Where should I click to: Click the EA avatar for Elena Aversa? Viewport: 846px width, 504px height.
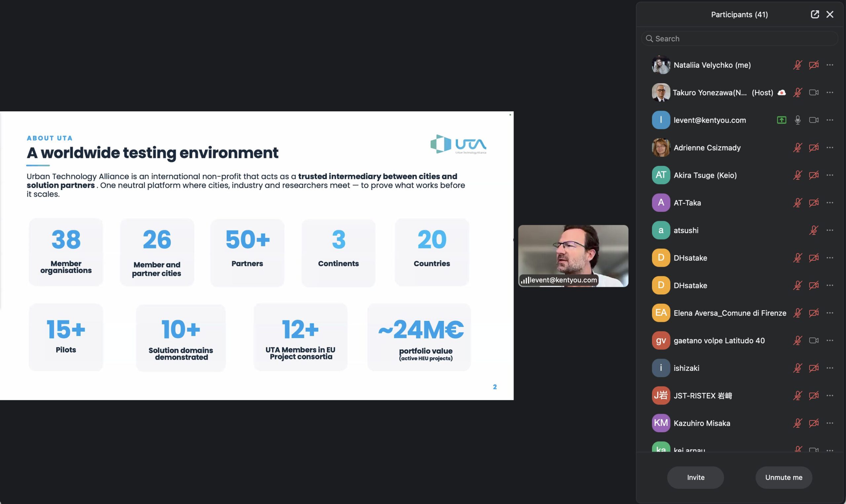pos(661,313)
